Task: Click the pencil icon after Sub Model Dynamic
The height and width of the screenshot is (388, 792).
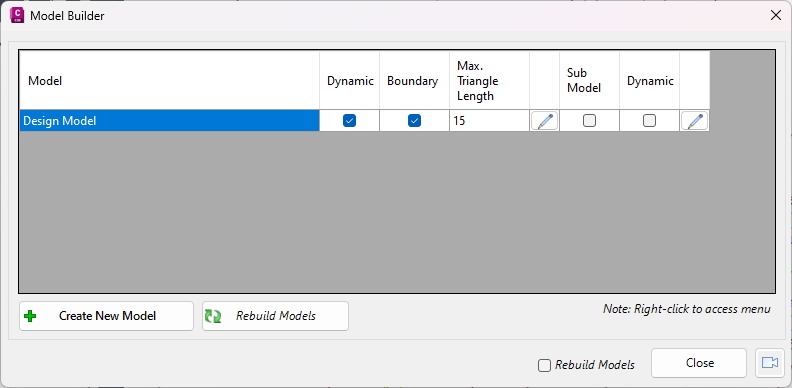Action: coord(695,121)
